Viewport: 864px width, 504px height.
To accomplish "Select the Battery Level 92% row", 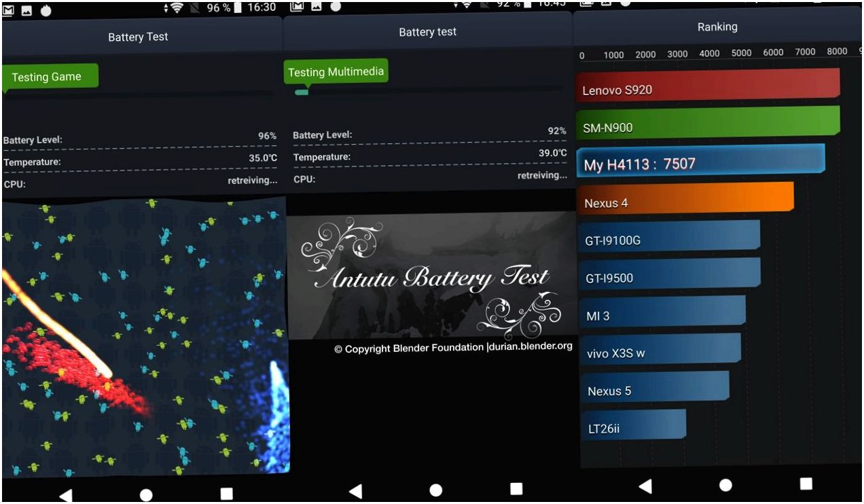I will (429, 133).
